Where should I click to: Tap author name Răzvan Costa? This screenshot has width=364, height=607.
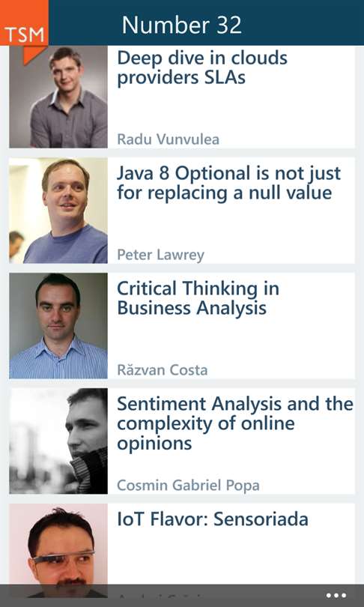[162, 370]
